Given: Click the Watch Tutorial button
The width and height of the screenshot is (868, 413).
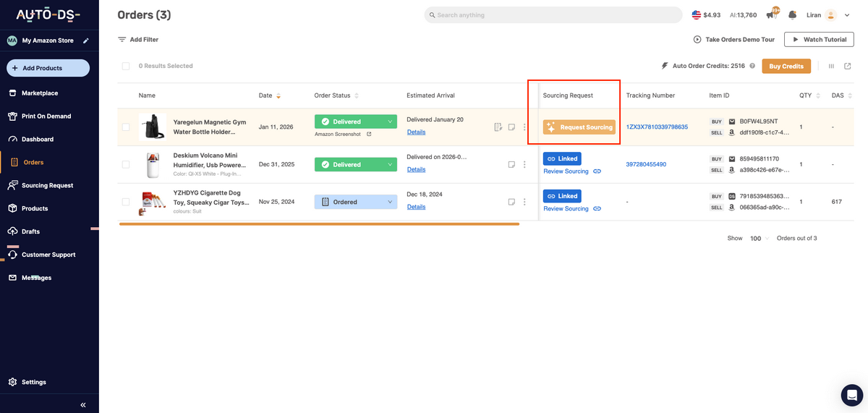Looking at the screenshot, I should (819, 40).
